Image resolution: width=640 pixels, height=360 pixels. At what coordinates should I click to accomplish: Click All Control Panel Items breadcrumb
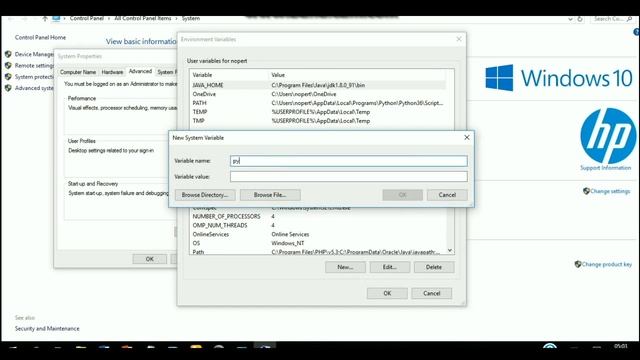point(143,18)
